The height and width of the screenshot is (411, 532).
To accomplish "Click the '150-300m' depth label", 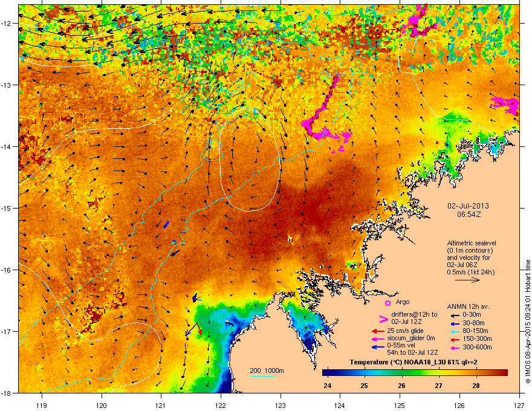I will tap(478, 338).
